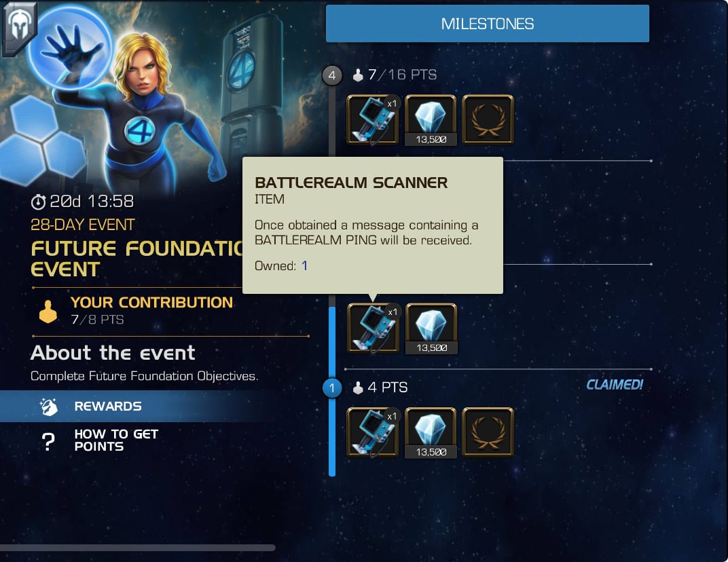
Task: Click the horizontal scrollbar at the bottom
Action: (x=138, y=548)
